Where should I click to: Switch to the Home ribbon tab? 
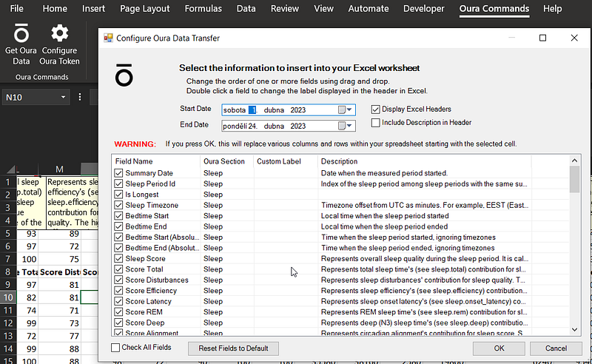click(55, 8)
